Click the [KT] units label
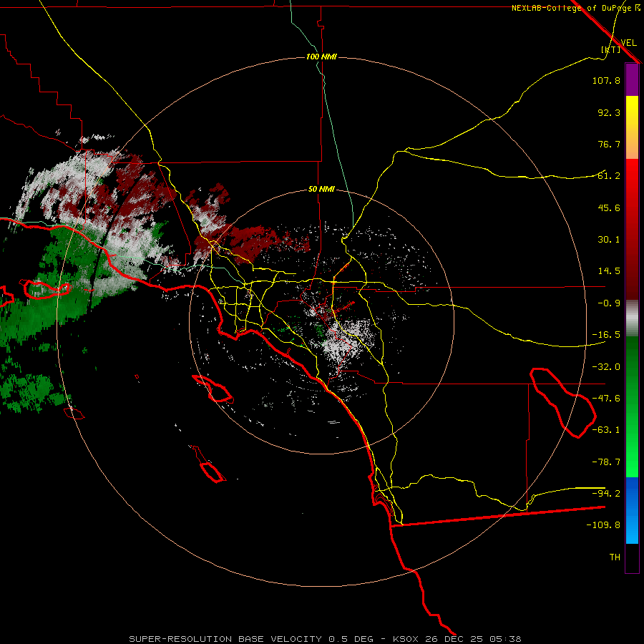 pos(611,49)
